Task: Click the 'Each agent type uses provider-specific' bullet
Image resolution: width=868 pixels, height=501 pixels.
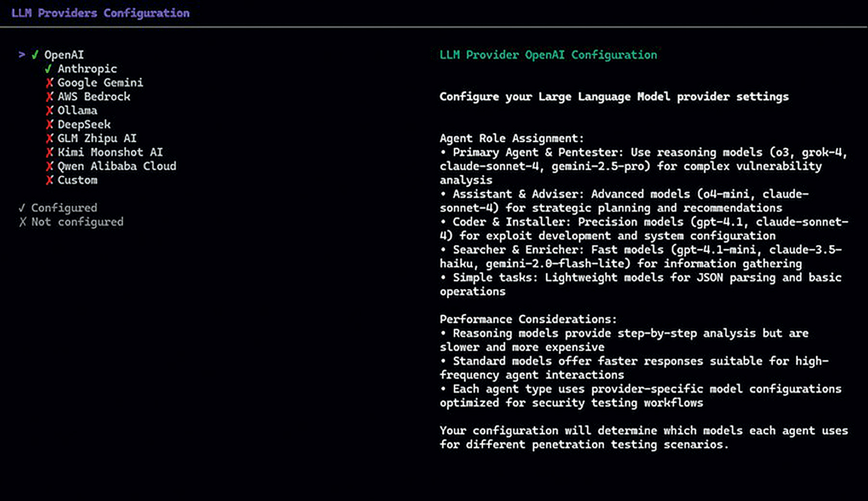Action: 641,396
